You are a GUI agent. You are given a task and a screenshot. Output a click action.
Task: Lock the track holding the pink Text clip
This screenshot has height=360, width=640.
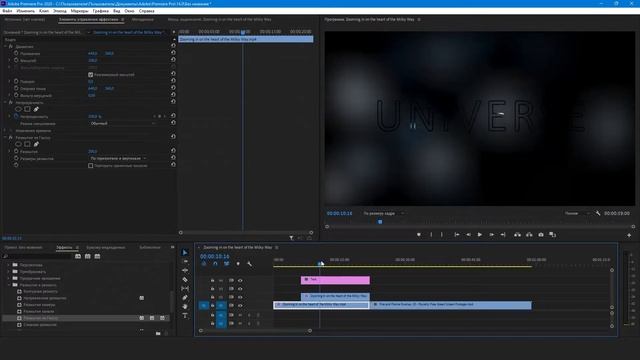[212, 280]
